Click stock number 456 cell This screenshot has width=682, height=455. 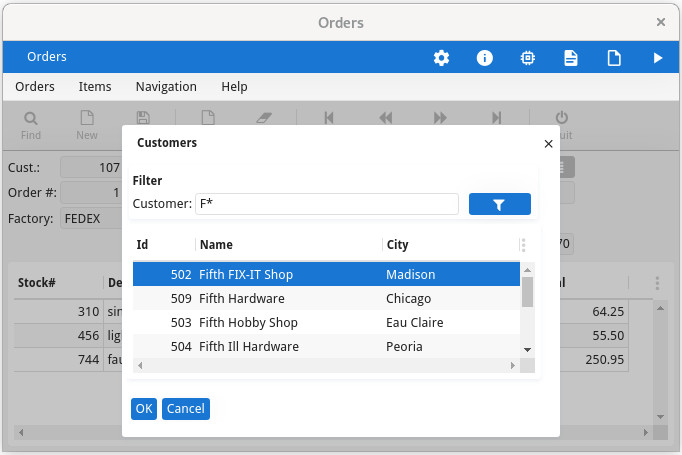point(58,335)
